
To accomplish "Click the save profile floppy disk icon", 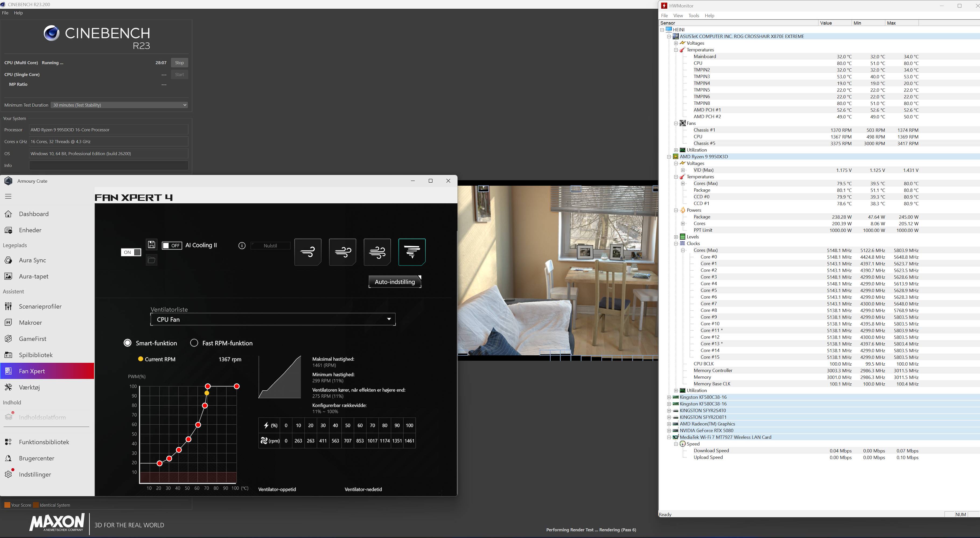I will point(151,245).
